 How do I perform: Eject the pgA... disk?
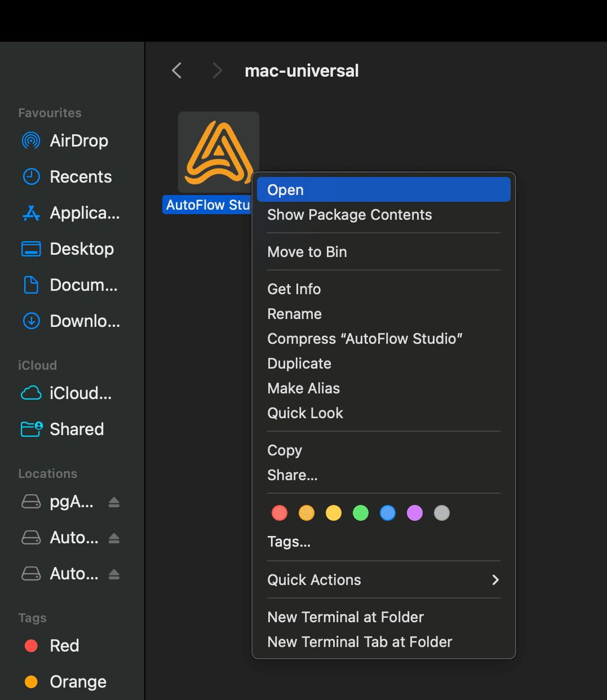[114, 502]
